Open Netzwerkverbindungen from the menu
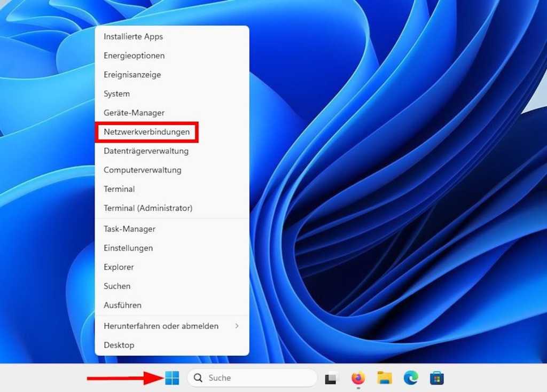Viewport: 547px width, 392px height. [x=147, y=132]
